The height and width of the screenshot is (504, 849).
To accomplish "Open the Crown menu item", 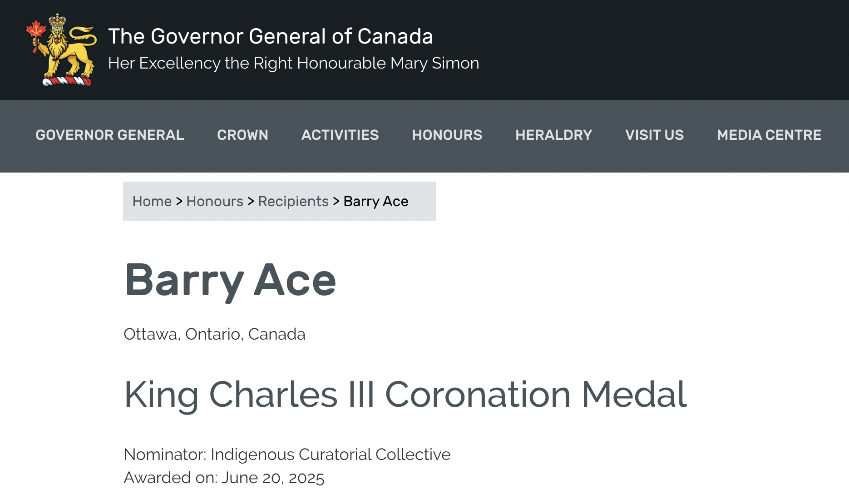I will [x=242, y=135].
